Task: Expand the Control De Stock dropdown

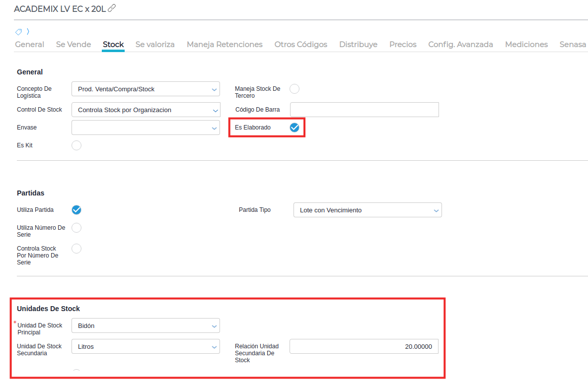Action: coord(146,110)
